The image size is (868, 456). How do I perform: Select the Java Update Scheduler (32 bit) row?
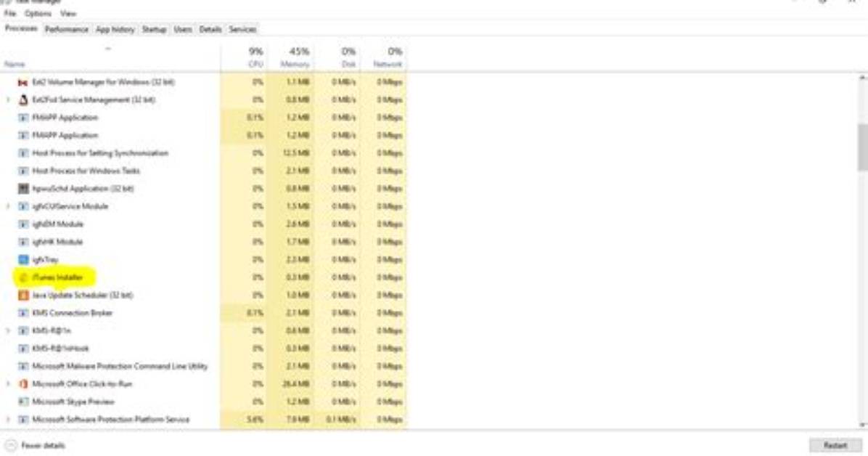(x=204, y=295)
